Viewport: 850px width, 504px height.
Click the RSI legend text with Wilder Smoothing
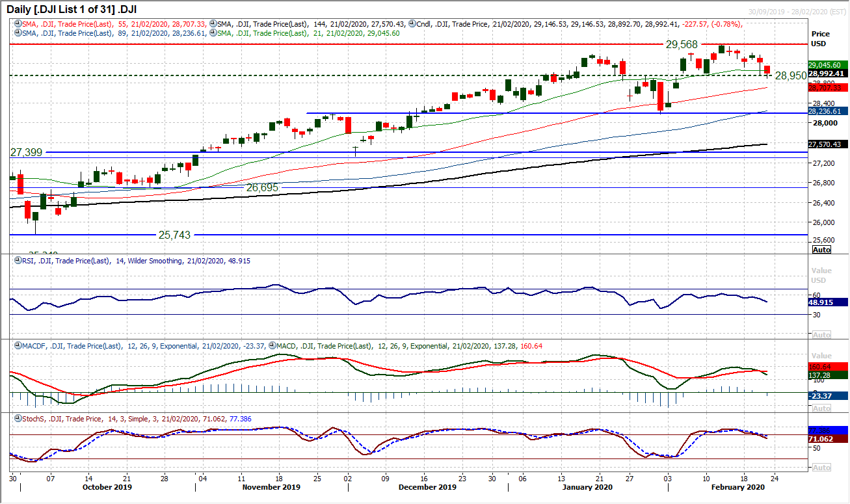[137, 261]
